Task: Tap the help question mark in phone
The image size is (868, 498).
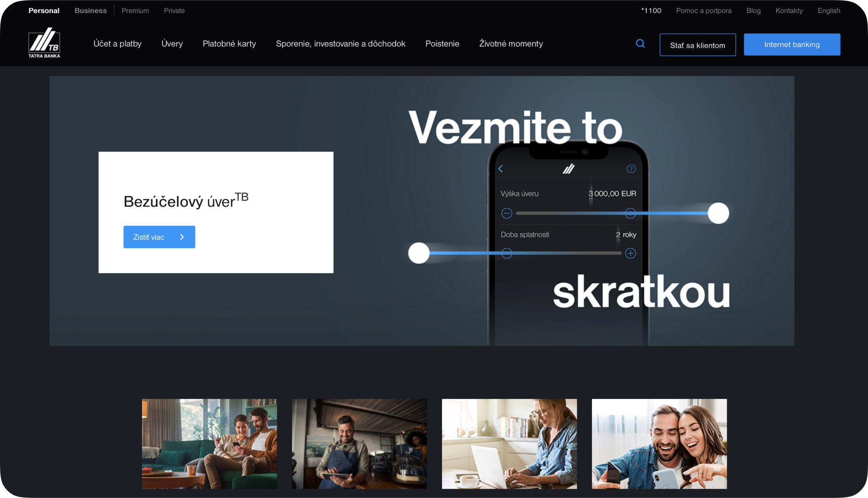Action: [x=631, y=169]
